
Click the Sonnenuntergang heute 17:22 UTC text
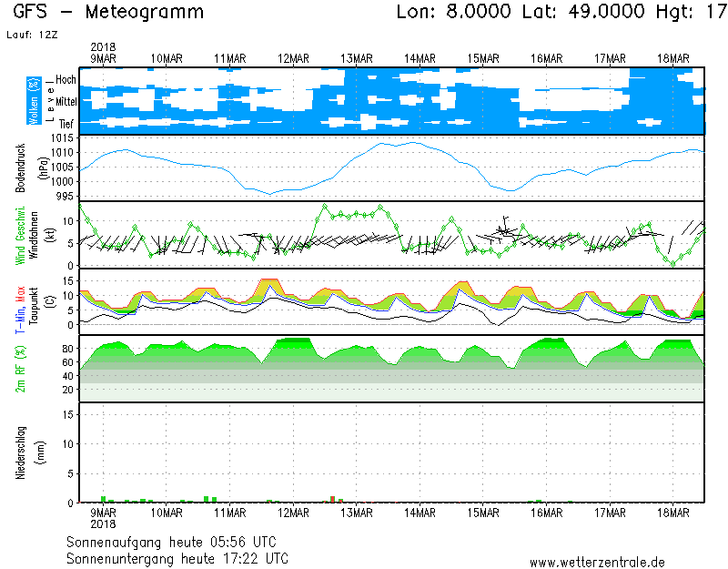coord(178,557)
